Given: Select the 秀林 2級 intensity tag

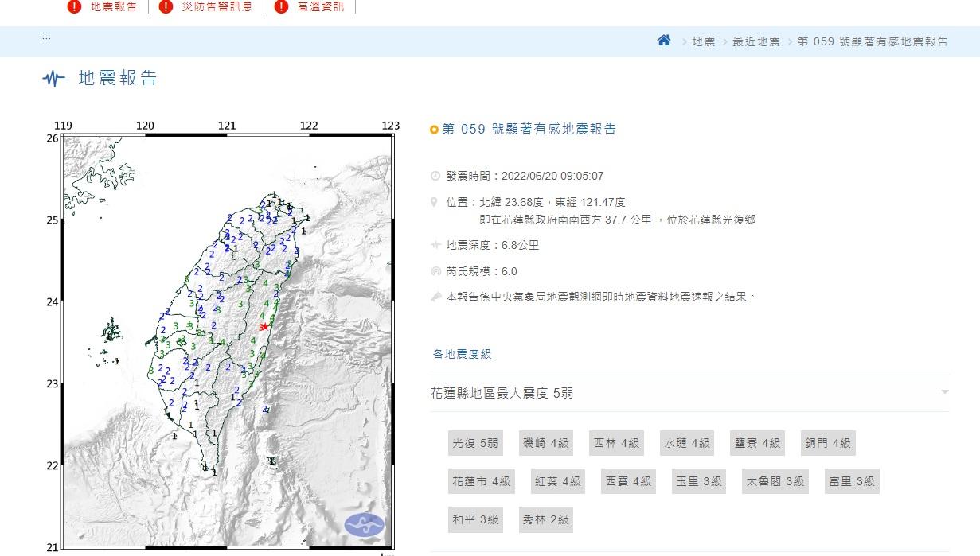Looking at the screenshot, I should tap(545, 519).
